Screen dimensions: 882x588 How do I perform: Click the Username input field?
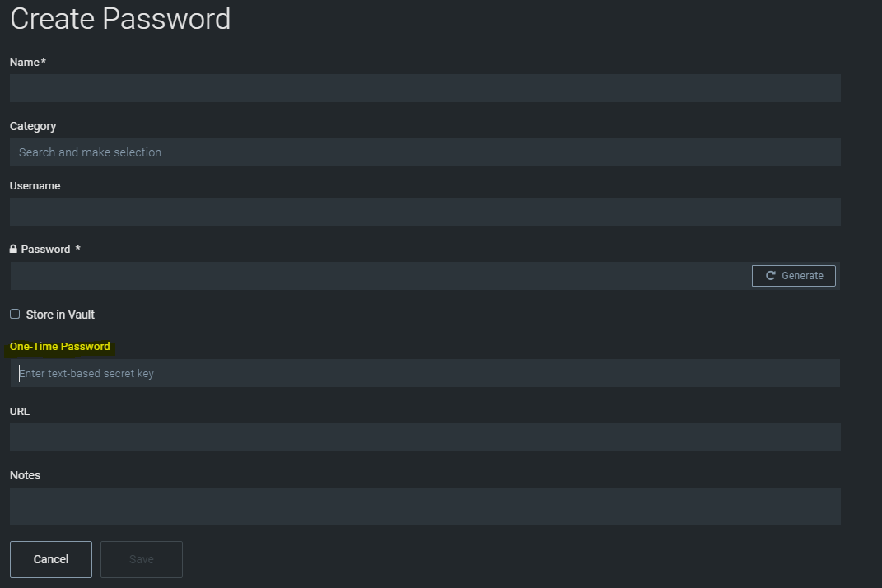point(424,212)
